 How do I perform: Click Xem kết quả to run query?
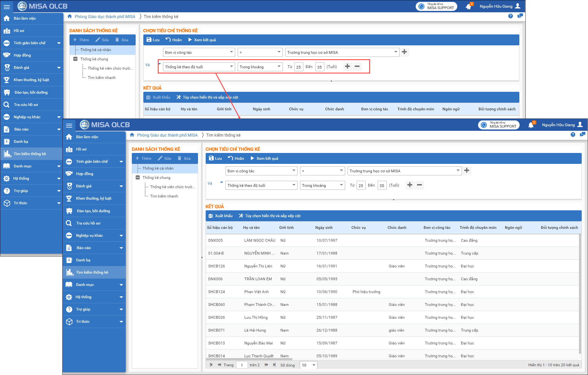(x=264, y=158)
